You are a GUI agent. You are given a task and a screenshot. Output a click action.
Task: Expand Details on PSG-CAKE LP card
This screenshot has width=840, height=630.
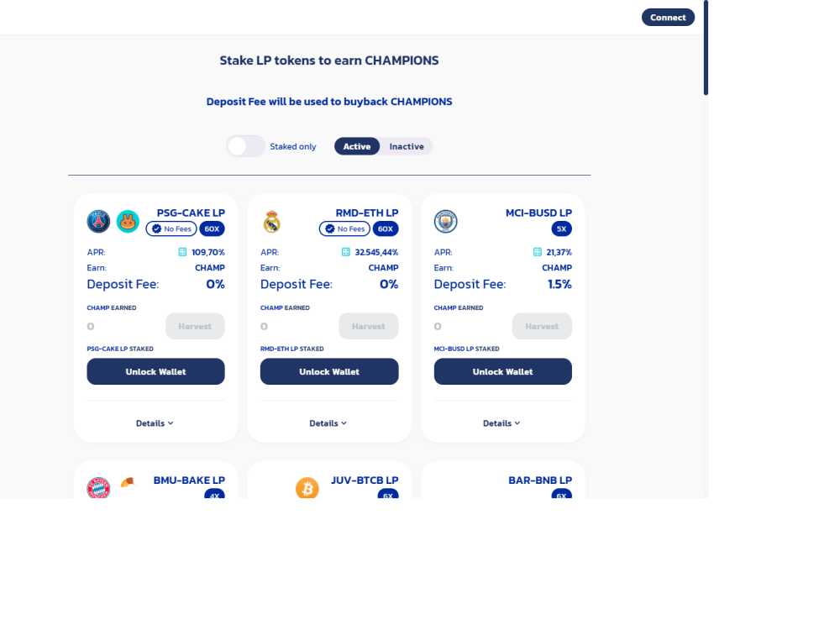(x=155, y=423)
